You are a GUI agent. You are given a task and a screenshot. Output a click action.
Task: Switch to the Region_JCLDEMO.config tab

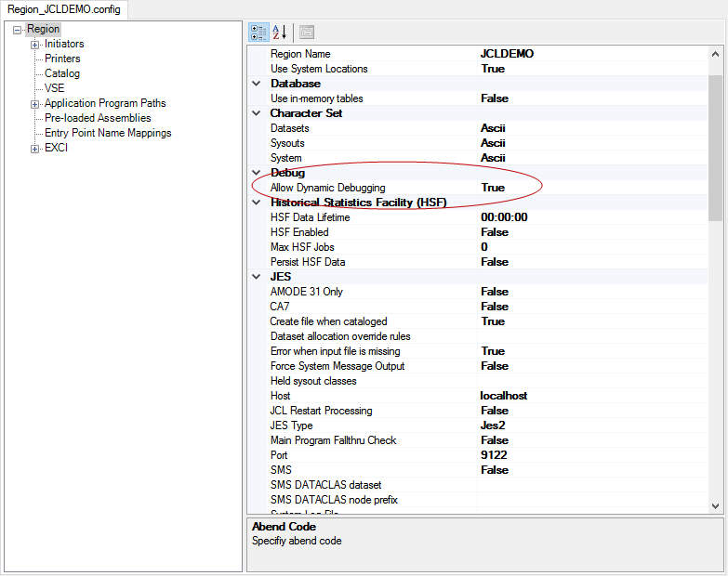point(64,9)
